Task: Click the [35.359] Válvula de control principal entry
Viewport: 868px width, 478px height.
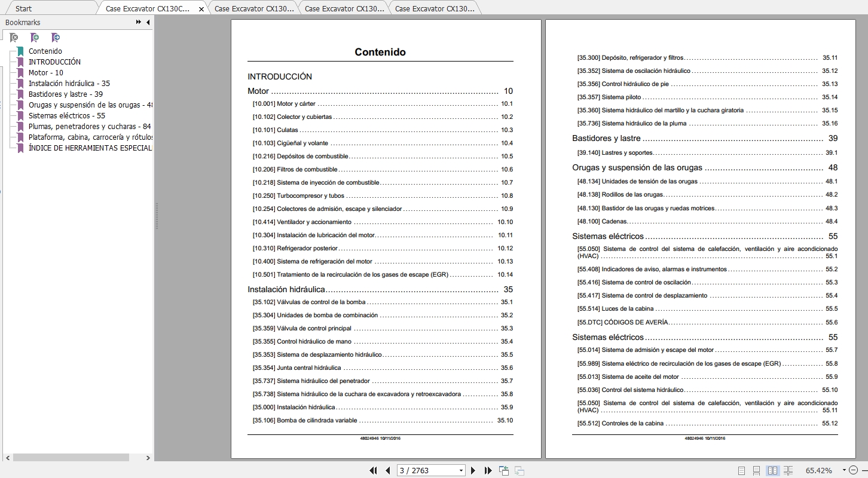Action: [x=383, y=329]
